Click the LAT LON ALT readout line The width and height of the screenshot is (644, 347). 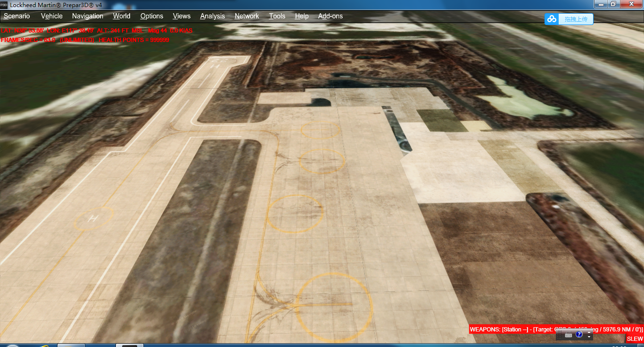tap(97, 31)
